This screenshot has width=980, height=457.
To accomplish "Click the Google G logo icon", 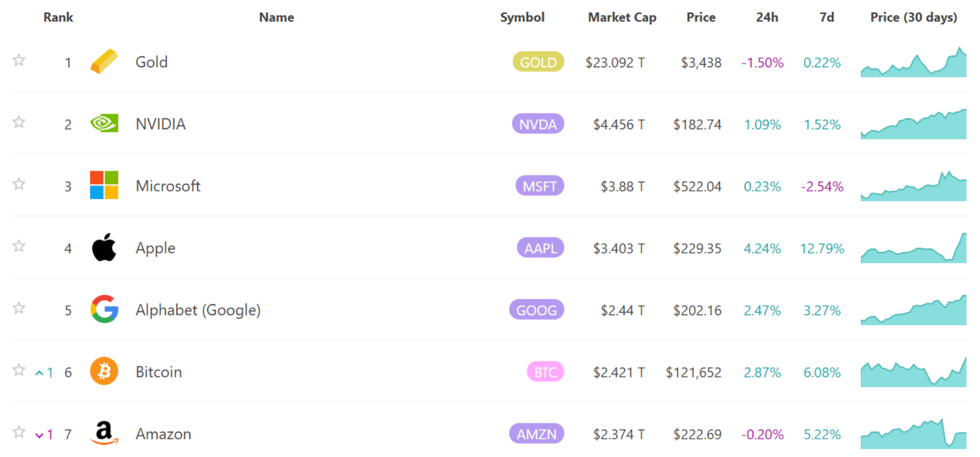I will pos(104,309).
